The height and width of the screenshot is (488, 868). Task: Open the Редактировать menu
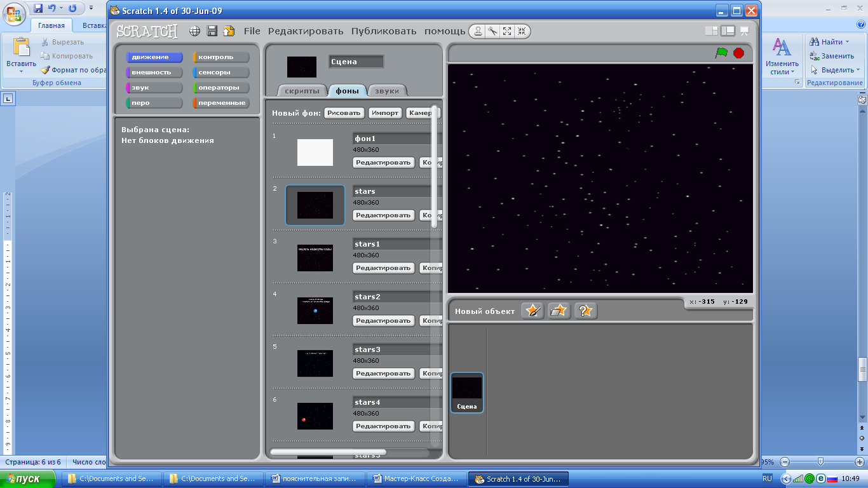305,31
